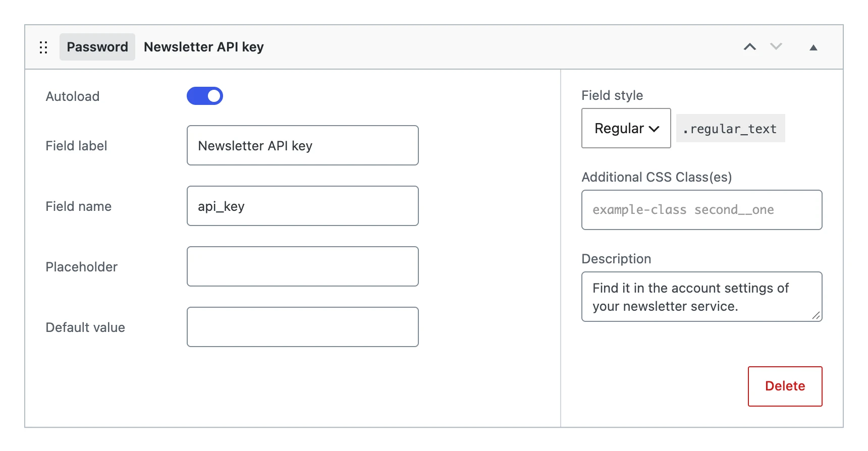868x451 pixels.
Task: Click the Default value caption
Action: [x=85, y=327]
